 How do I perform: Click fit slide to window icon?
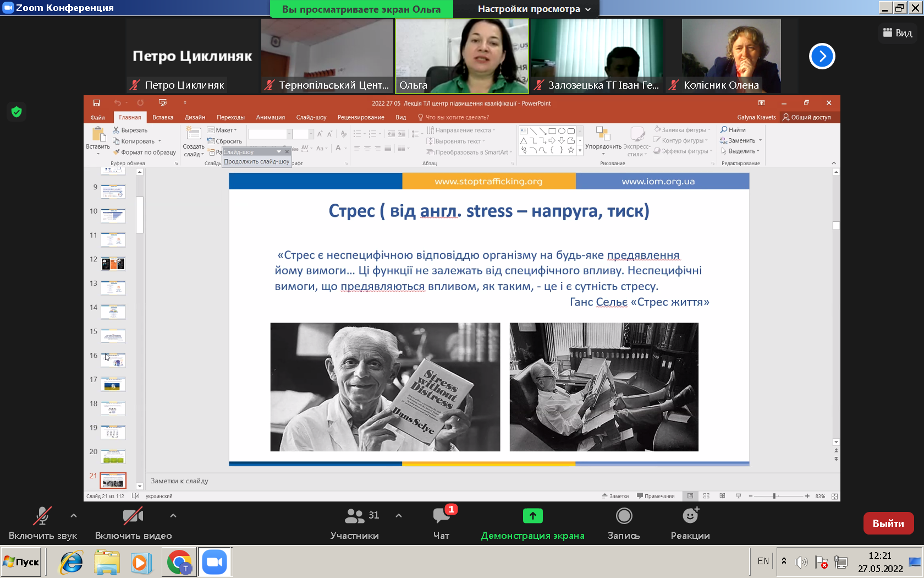click(834, 496)
